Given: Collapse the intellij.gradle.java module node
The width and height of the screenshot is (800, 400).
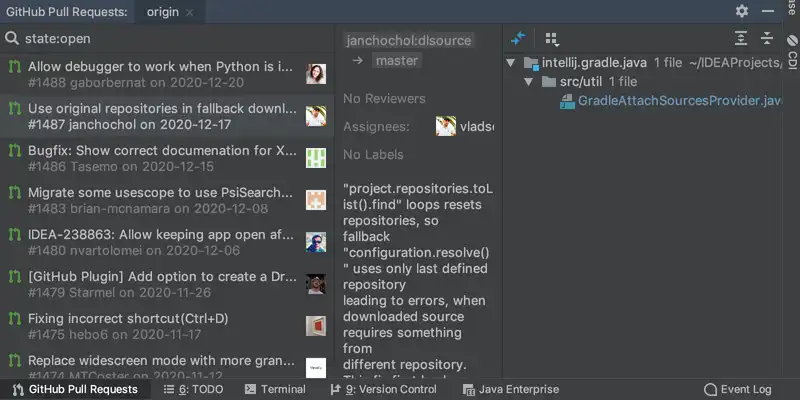Looking at the screenshot, I should pos(513,63).
